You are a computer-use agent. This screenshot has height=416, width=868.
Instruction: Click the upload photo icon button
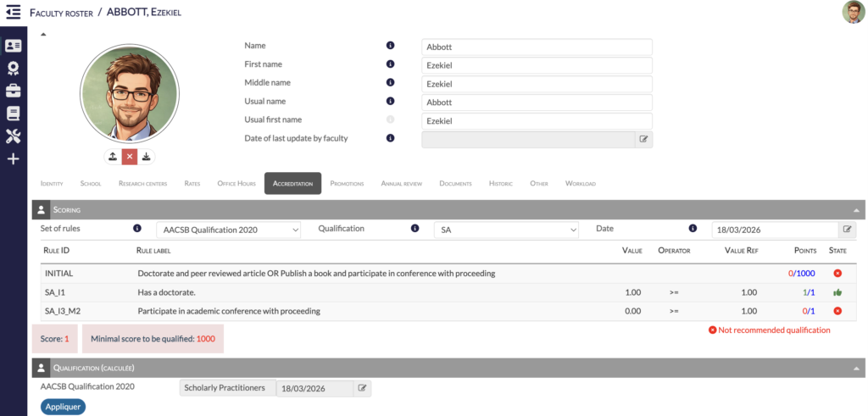[x=112, y=157]
